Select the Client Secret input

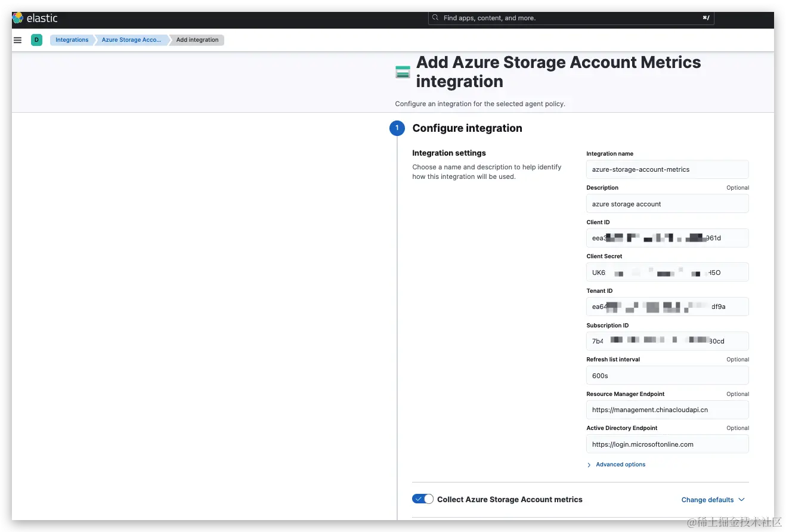point(667,273)
